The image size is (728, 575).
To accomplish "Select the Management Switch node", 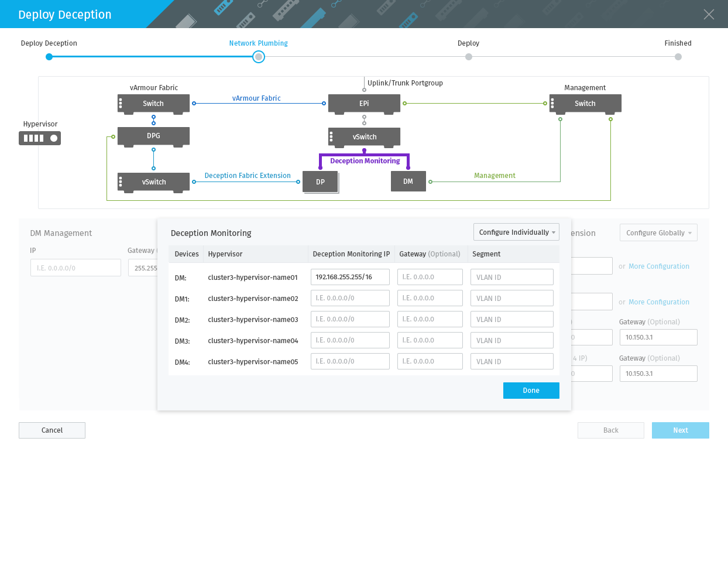I will pos(585,104).
